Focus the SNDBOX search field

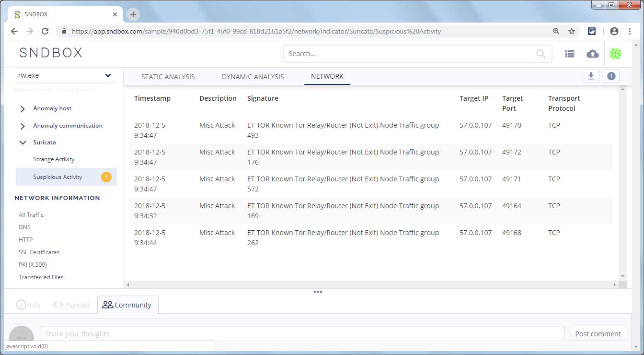(x=417, y=54)
